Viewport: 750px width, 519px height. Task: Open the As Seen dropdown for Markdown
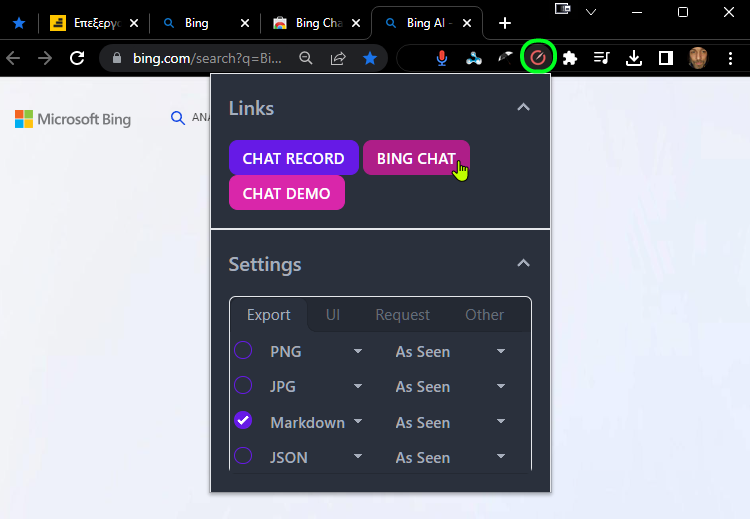coord(501,421)
